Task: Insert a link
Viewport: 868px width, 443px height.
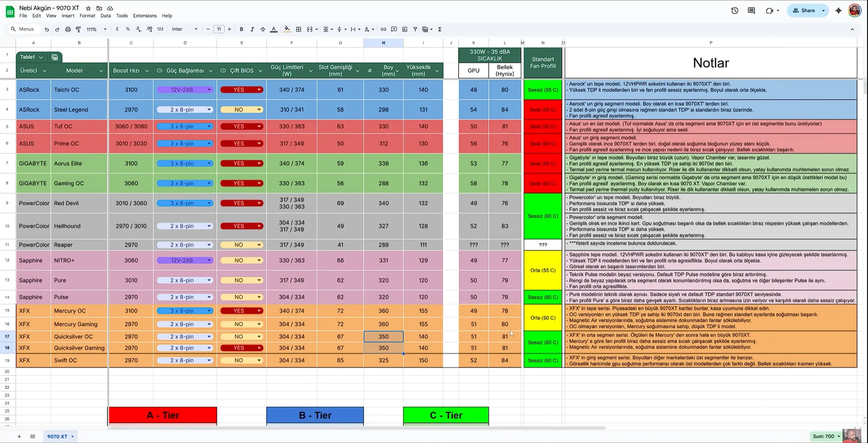Action: pyautogui.click(x=383, y=29)
